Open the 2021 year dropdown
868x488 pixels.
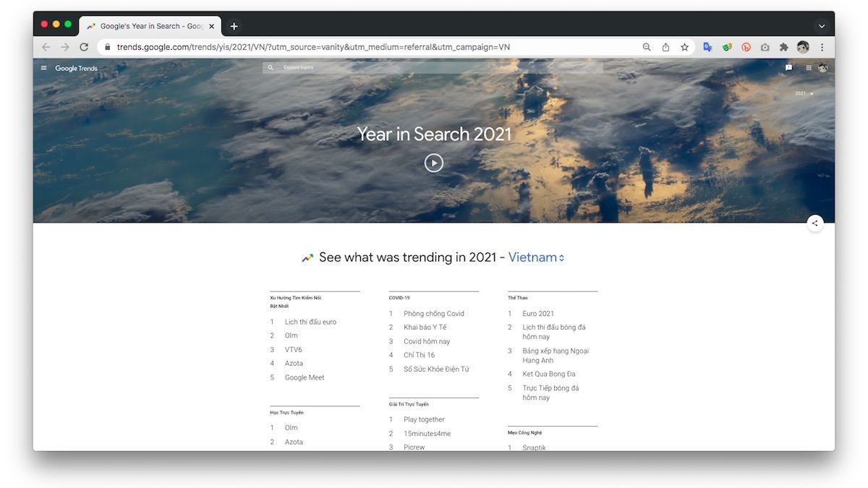804,93
